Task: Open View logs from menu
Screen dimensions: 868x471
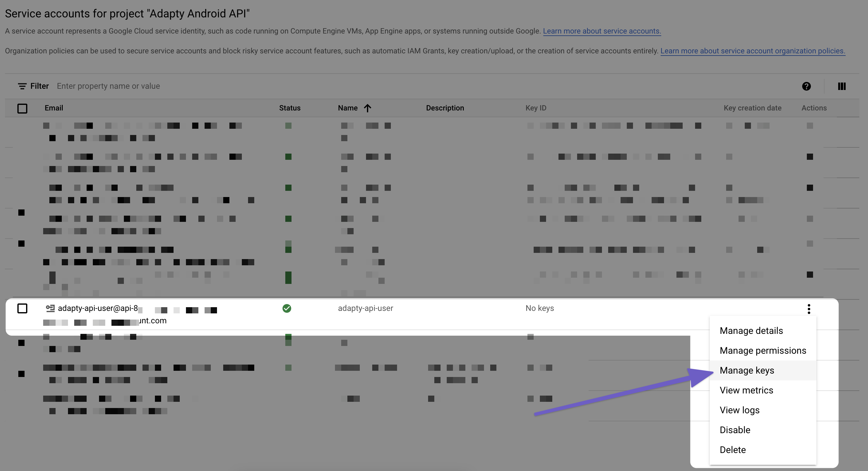Action: [x=739, y=410]
